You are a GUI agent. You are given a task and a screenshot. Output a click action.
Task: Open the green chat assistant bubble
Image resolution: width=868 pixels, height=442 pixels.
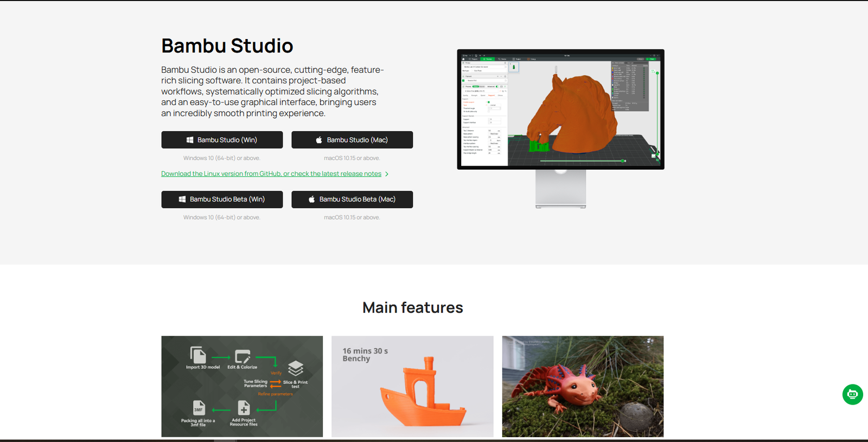853,394
